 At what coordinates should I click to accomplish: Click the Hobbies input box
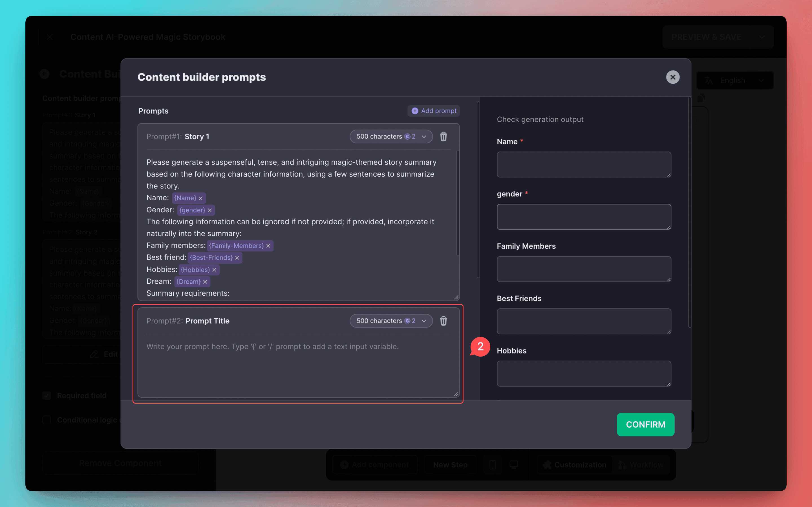584,373
